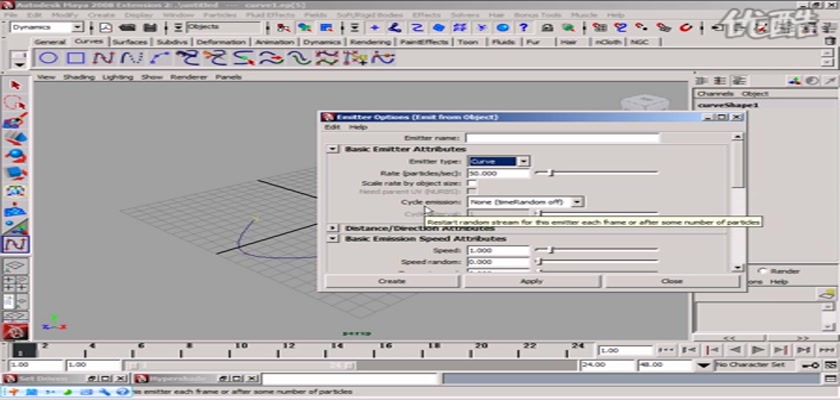Click the play forward button

click(758, 350)
